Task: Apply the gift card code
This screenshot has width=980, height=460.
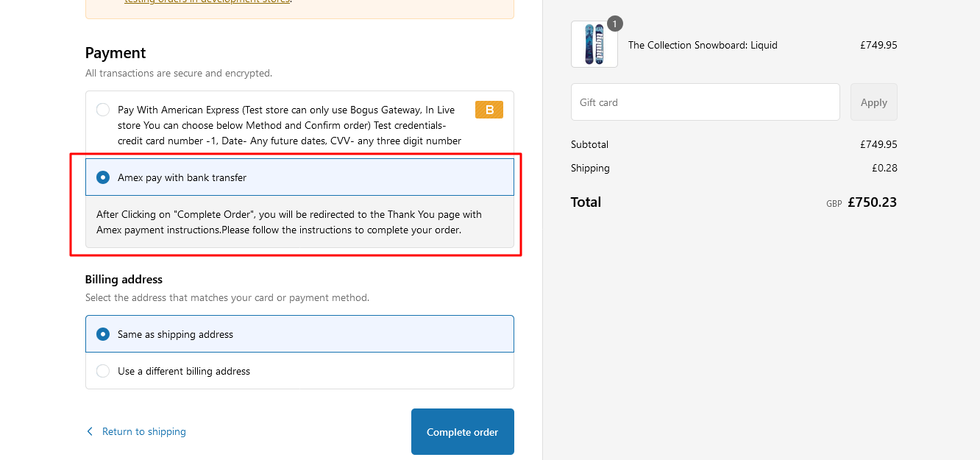Action: tap(874, 102)
